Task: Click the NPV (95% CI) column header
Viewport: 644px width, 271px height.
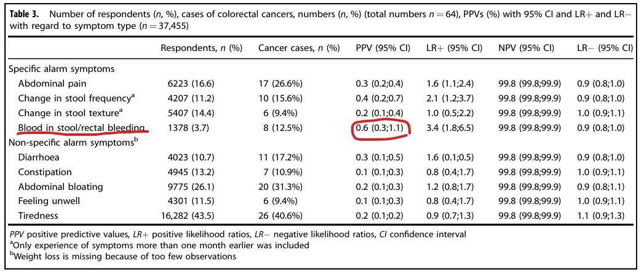Action: 526,48
